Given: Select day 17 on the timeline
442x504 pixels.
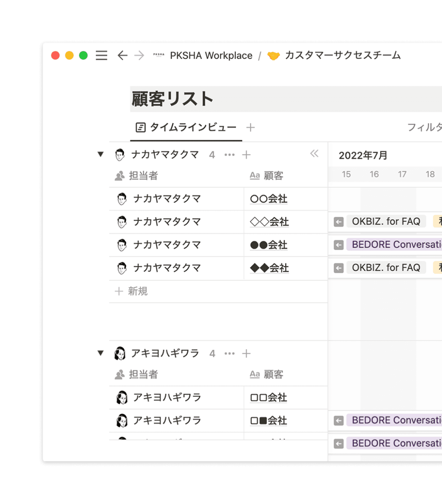Looking at the screenshot, I should 402,174.
